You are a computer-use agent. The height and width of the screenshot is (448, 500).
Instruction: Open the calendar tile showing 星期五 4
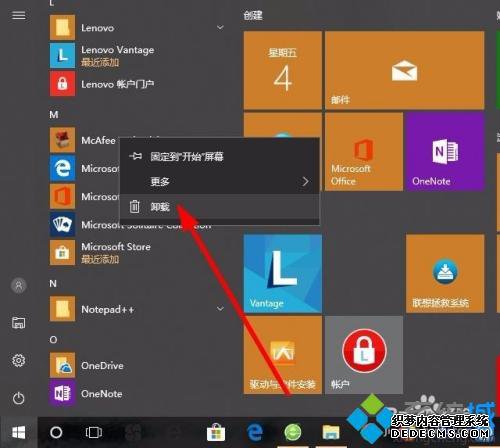[283, 70]
